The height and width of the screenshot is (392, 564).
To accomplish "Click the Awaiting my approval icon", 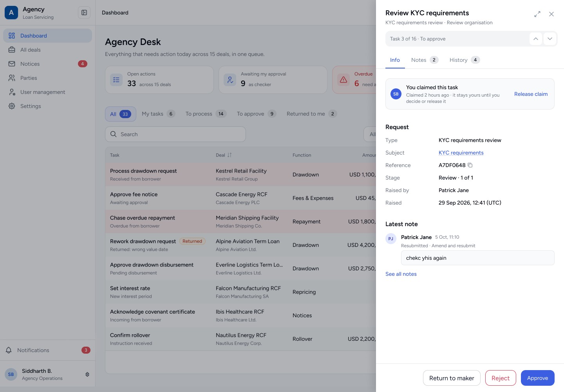I will [x=230, y=80].
